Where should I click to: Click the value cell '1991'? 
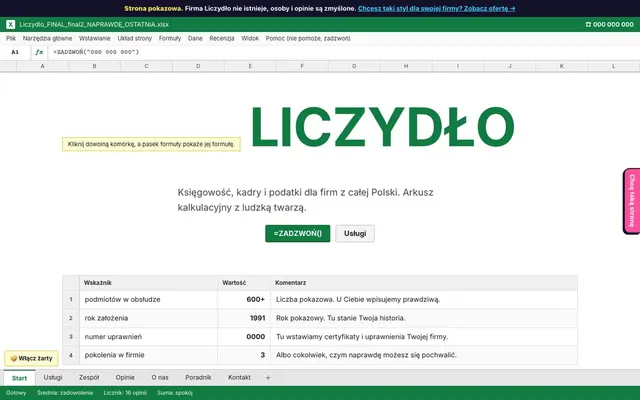click(244, 318)
